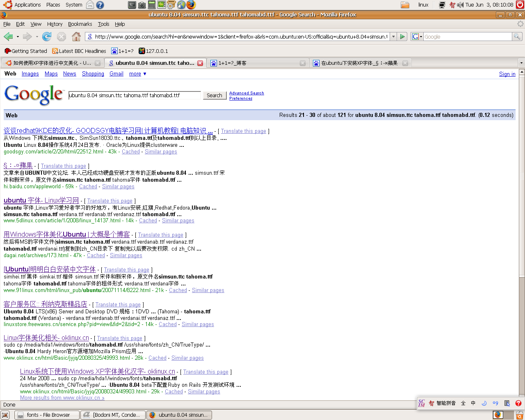Open the screenshot camera launcher in panel
This screenshot has width=525, height=420.
(142, 5)
